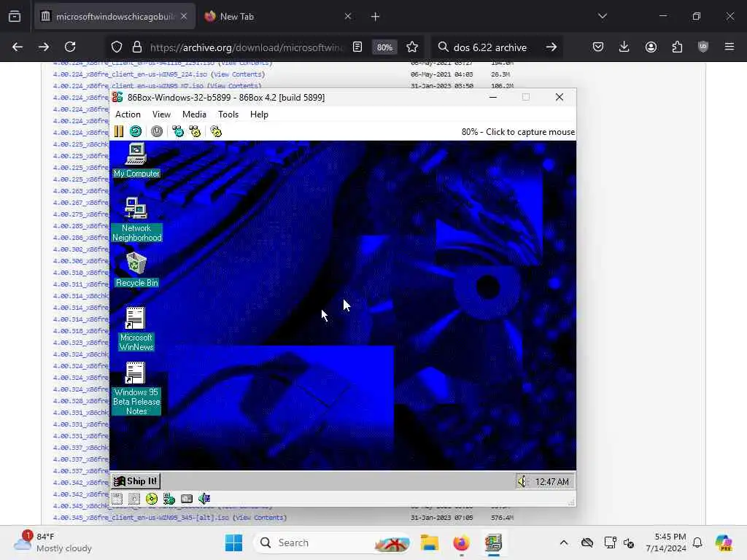Open the Help menu in 86Box

coord(259,114)
